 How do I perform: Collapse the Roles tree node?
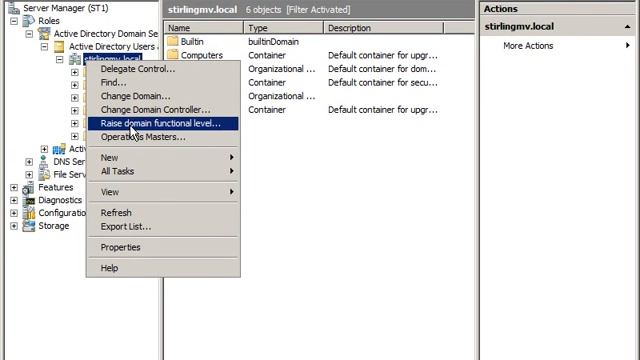tap(14, 21)
